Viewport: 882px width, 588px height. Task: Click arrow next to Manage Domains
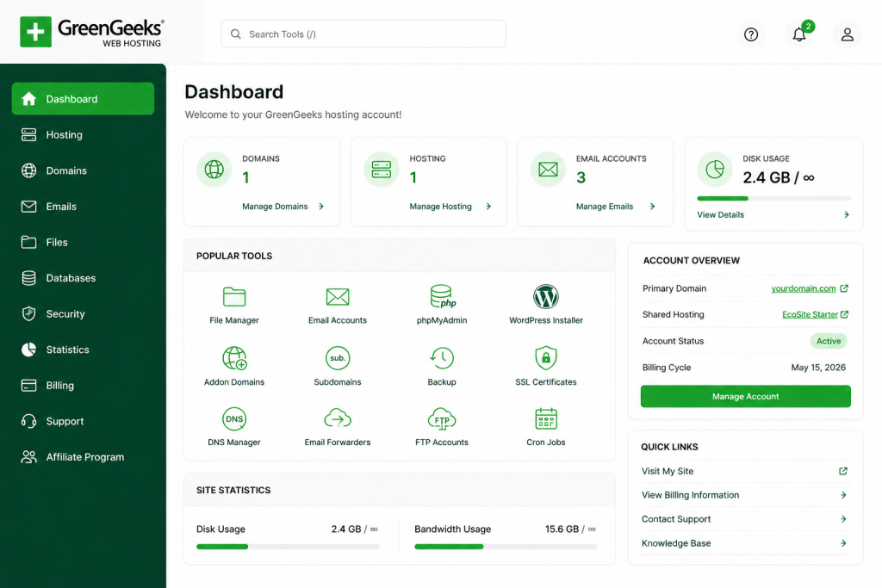click(x=321, y=207)
